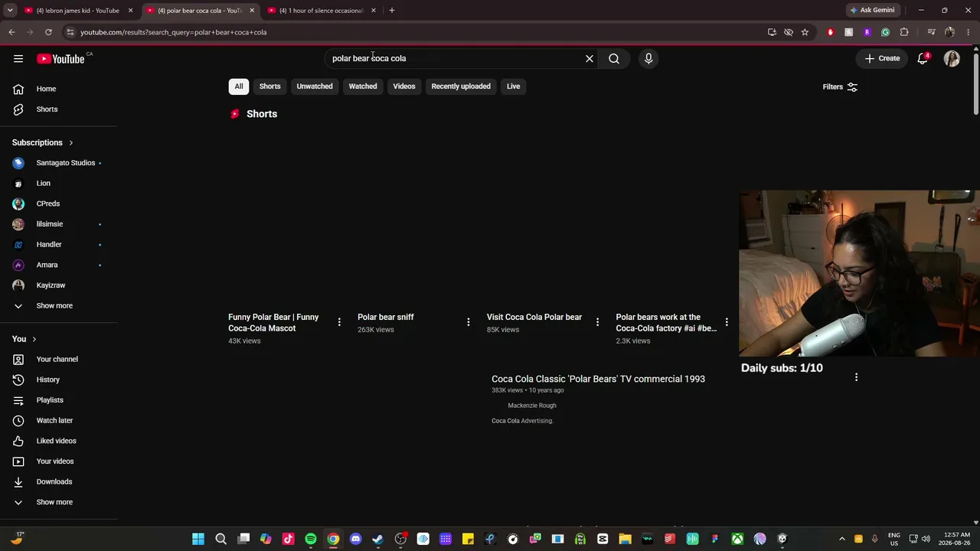Open Spotify from the taskbar

pos(311,540)
